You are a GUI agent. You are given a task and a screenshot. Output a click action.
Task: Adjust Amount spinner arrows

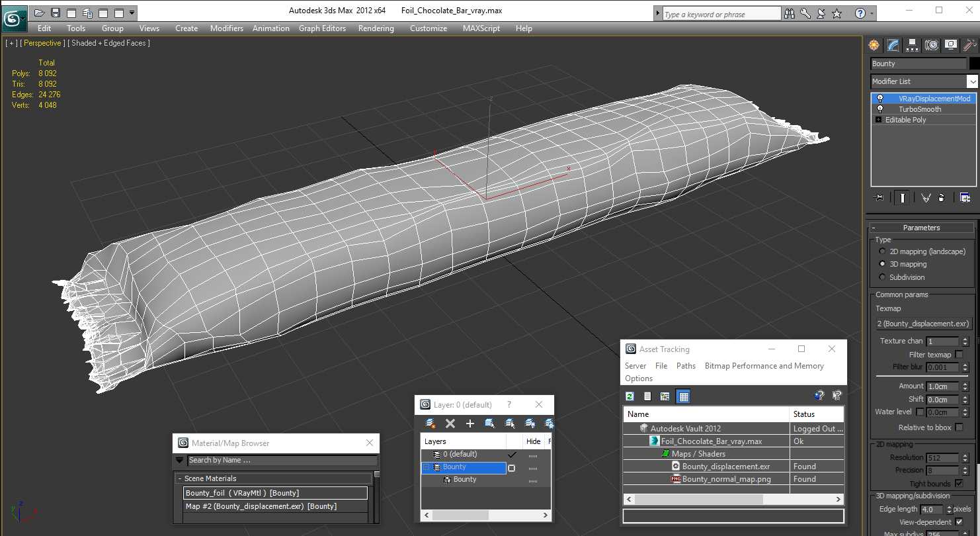pyautogui.click(x=965, y=386)
